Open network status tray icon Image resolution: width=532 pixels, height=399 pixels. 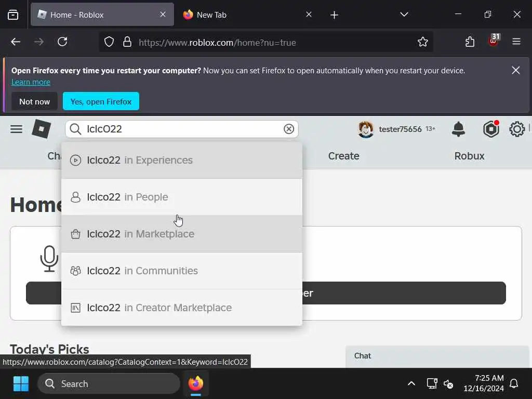click(432, 384)
